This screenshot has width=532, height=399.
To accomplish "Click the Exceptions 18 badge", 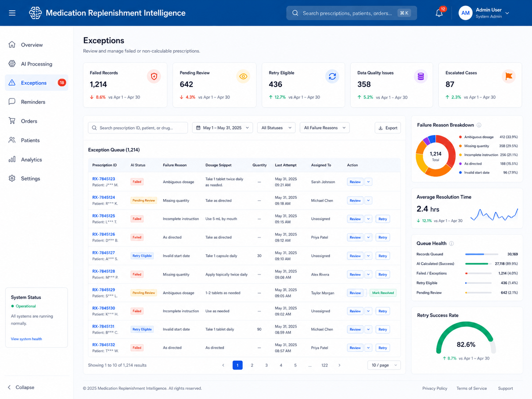I will tap(62, 83).
